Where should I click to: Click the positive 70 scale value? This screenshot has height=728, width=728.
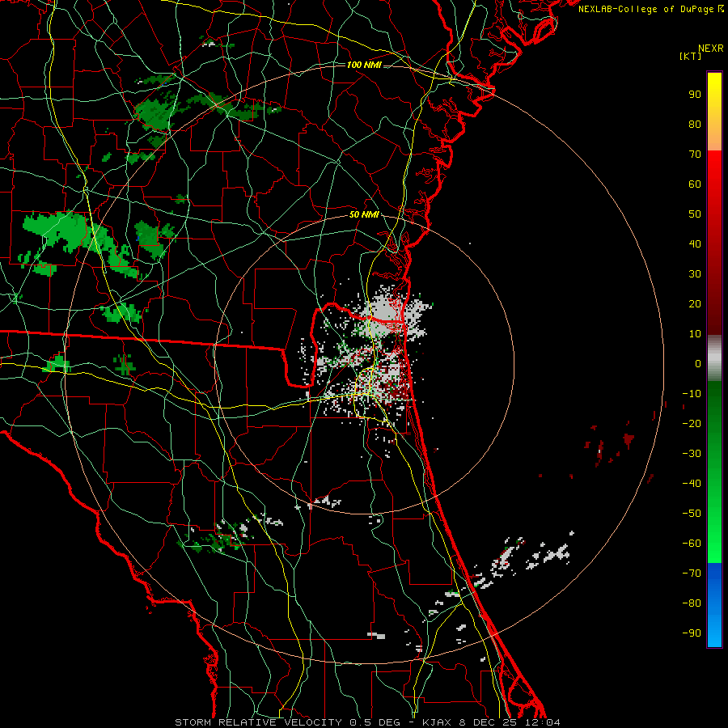click(695, 154)
